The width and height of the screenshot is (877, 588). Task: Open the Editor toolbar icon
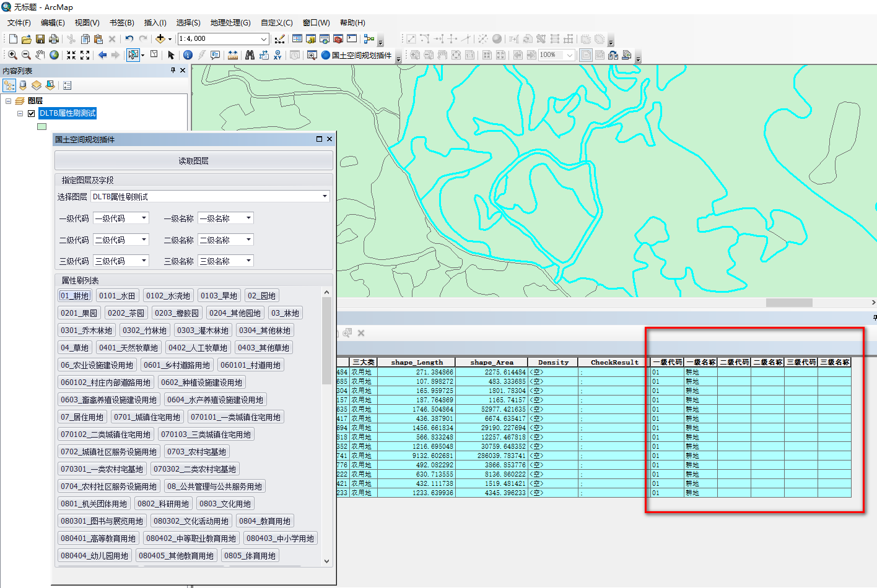coord(279,39)
